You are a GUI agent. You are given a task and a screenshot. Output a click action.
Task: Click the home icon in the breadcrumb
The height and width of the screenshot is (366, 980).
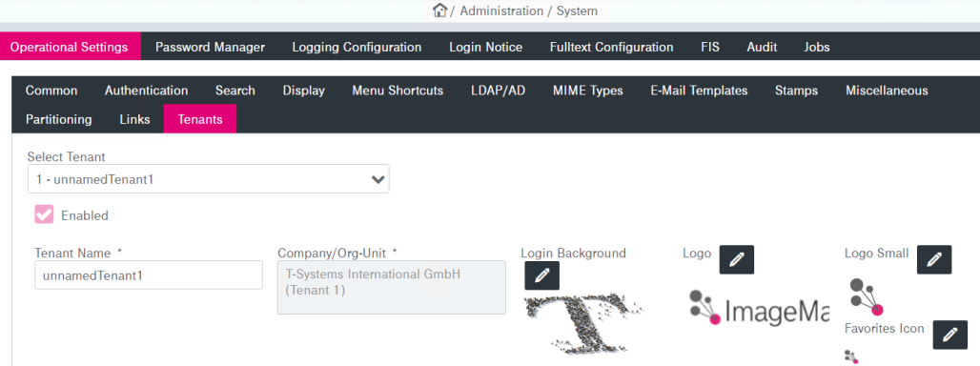click(x=440, y=10)
